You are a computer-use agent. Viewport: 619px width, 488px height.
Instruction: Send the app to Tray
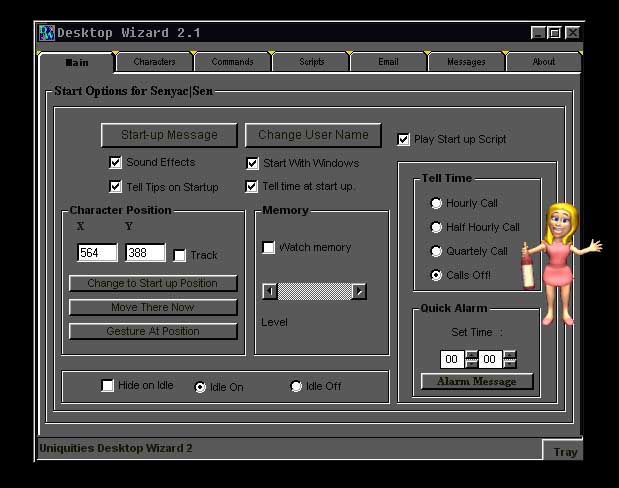point(565,451)
